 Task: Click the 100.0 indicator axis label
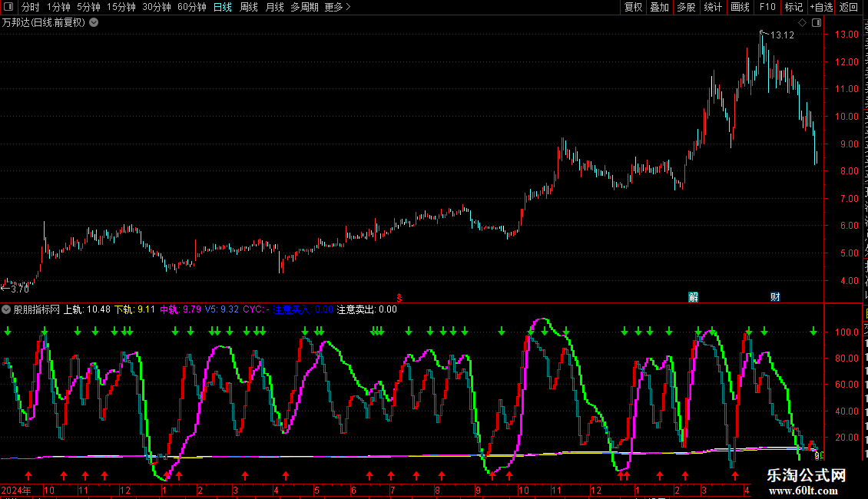pos(847,332)
